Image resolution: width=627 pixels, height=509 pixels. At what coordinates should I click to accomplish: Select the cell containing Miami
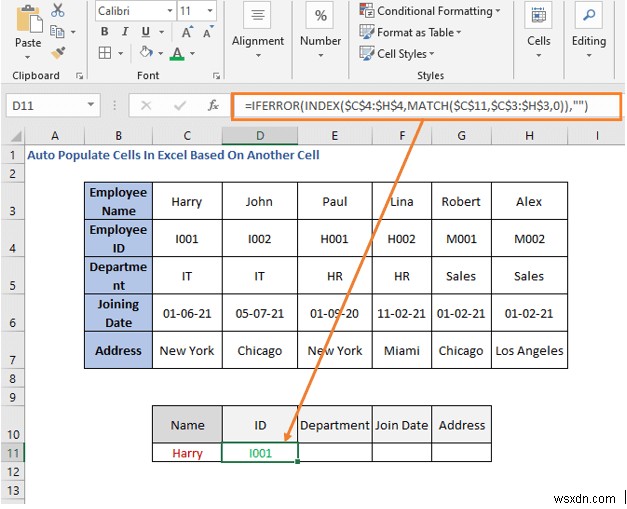click(x=401, y=350)
